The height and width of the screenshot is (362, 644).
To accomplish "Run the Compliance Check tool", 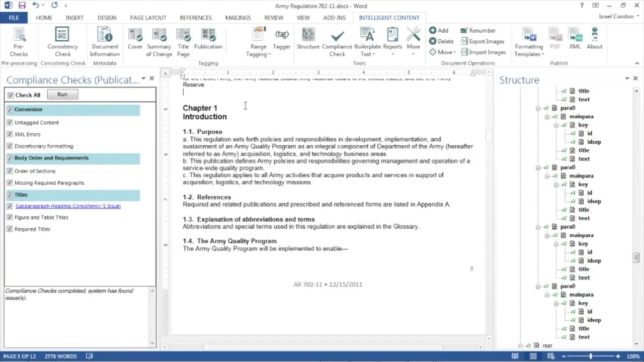I will [x=337, y=43].
